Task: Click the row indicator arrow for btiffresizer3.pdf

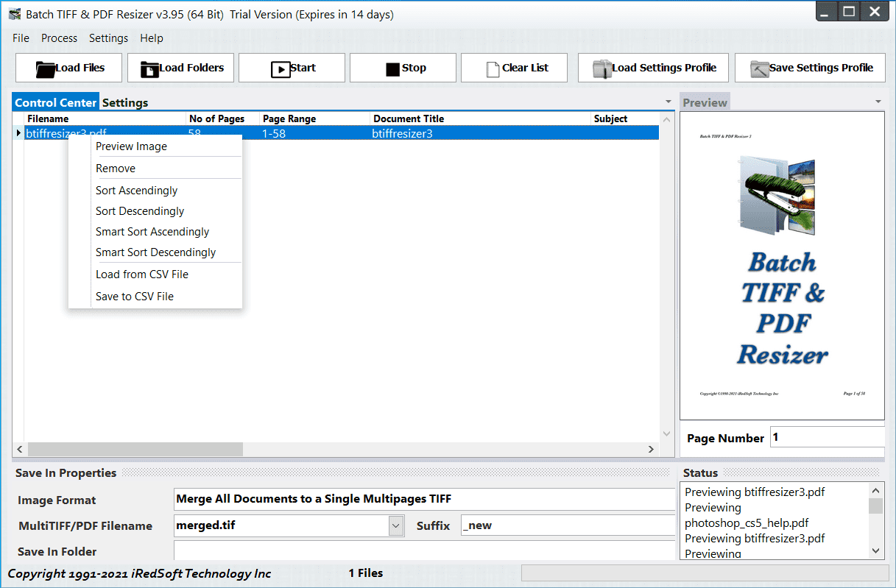Action: tap(18, 133)
